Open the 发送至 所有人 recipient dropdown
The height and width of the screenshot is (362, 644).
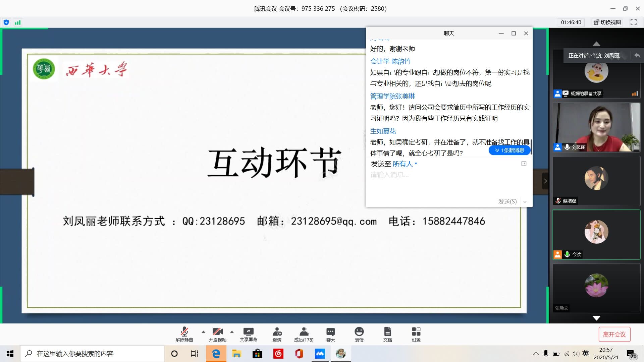click(x=405, y=164)
